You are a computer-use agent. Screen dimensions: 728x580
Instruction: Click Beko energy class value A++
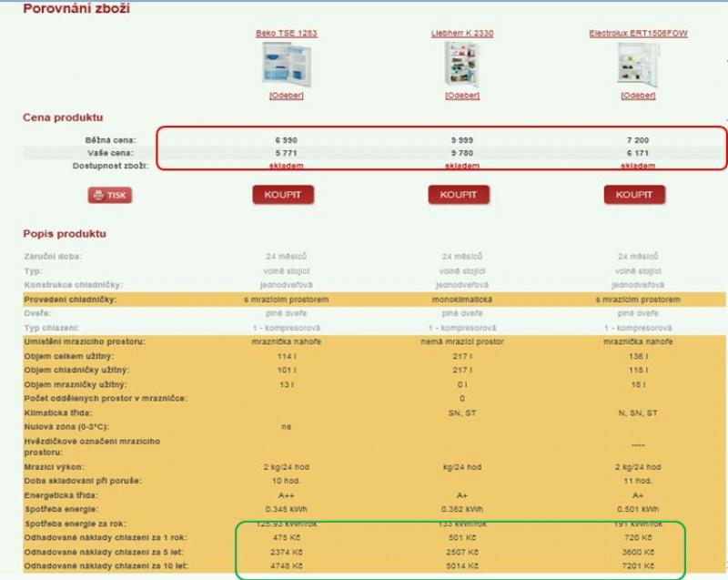coord(287,495)
